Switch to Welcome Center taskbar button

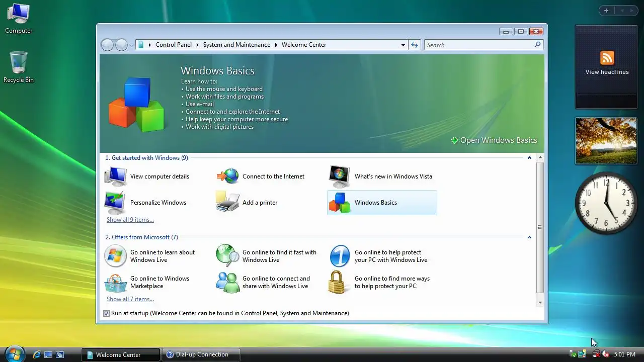pos(121,354)
